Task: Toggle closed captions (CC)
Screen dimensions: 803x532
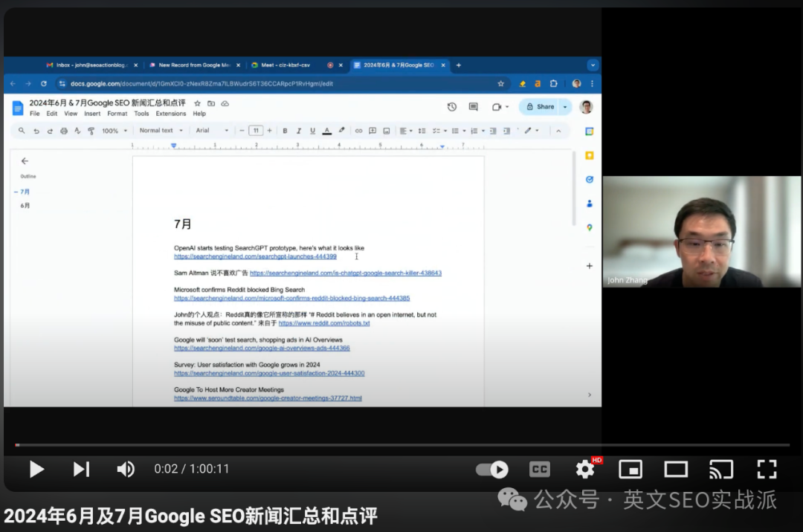Action: pyautogui.click(x=539, y=469)
